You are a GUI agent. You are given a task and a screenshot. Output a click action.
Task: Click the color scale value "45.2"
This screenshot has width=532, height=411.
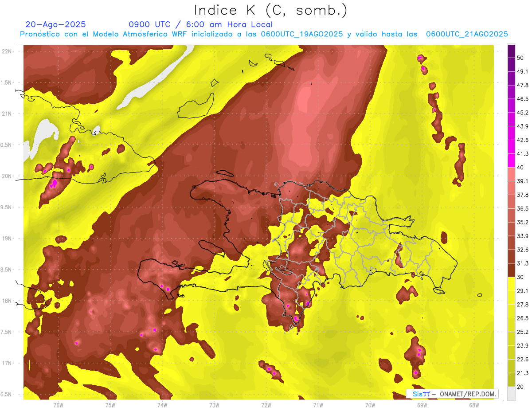[x=522, y=113]
